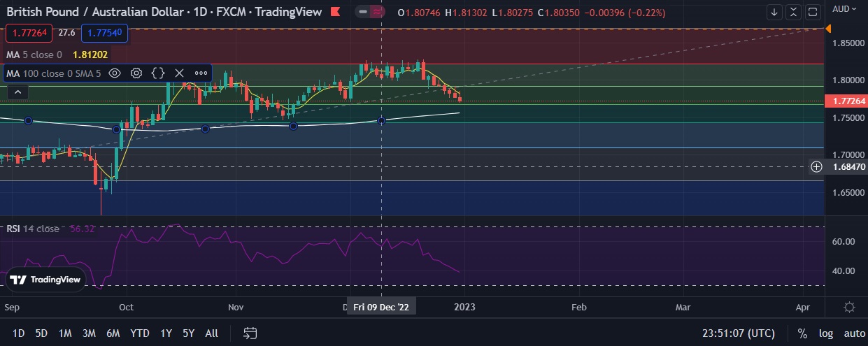This screenshot has height=346, width=868.
Task: Click the orange alert arrow on price axis
Action: tap(829, 29)
